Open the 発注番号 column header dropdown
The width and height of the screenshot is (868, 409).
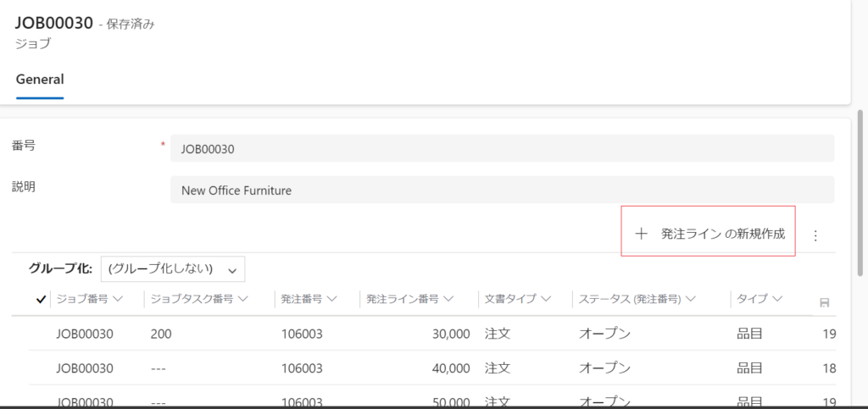(332, 299)
